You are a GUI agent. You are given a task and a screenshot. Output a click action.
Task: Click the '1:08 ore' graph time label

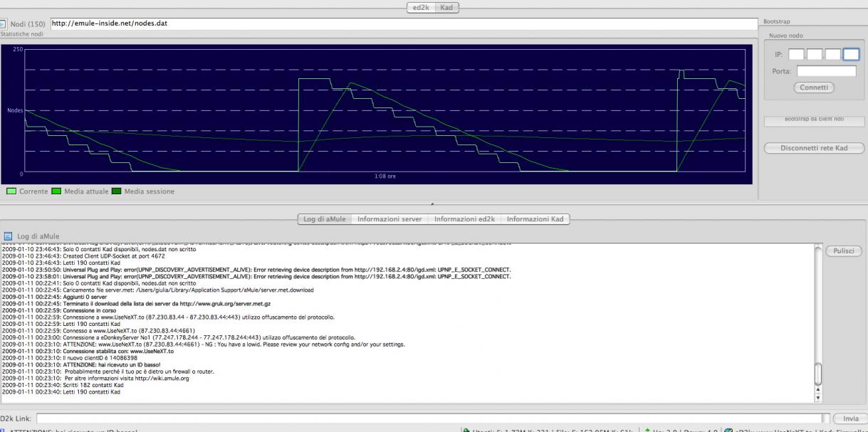click(385, 177)
